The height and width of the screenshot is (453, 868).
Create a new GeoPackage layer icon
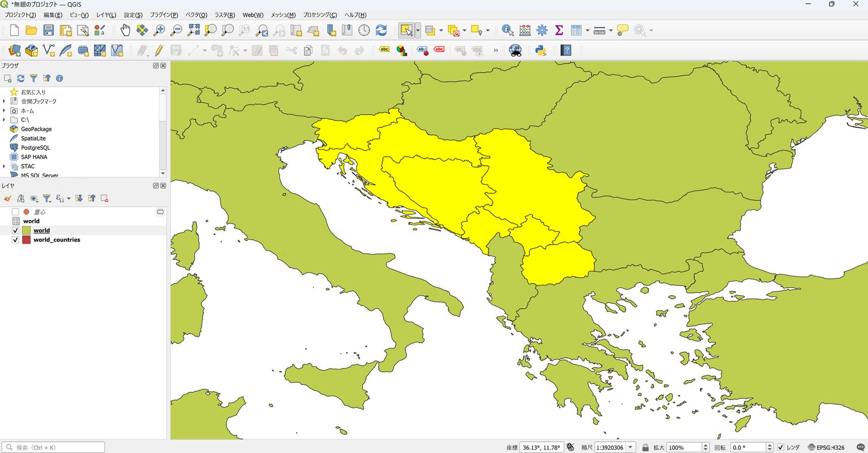click(31, 50)
